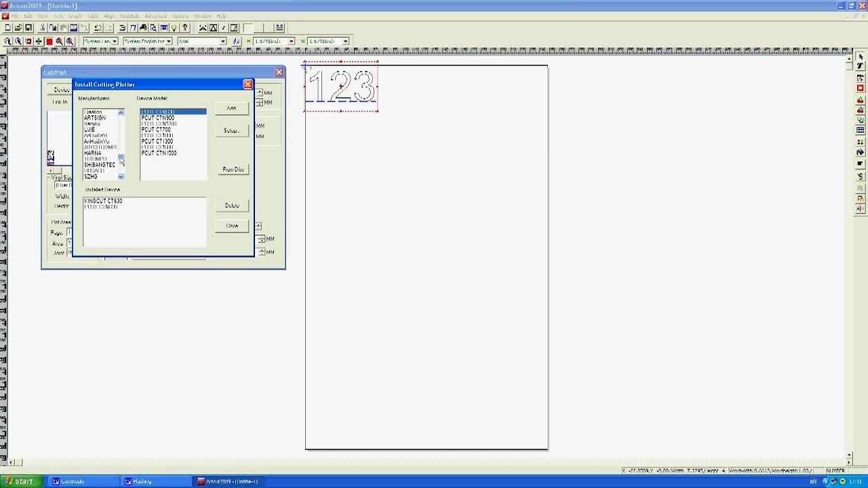The image size is (868, 488).
Task: Select KINGCUT CT630 in installed devices
Action: [103, 201]
